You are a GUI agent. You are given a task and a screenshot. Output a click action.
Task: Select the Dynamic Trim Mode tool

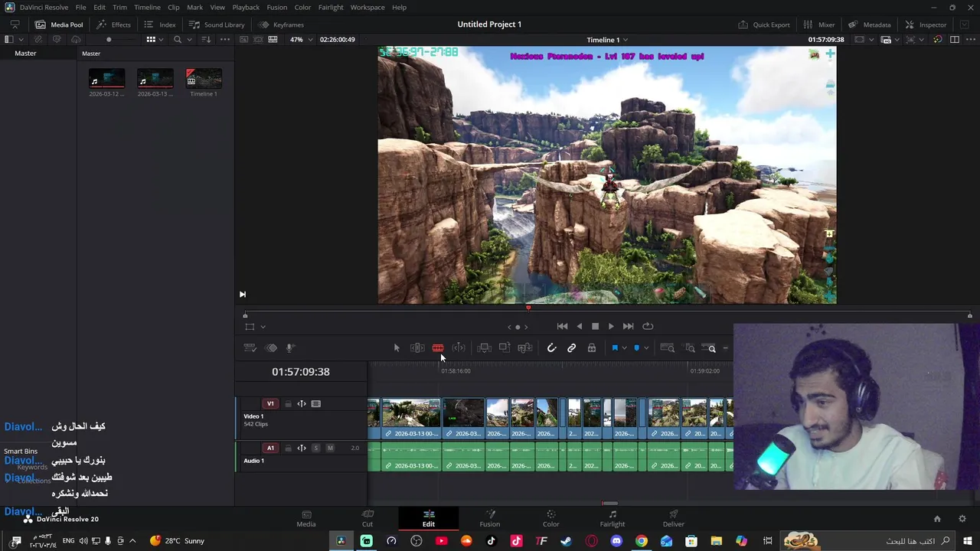459,348
